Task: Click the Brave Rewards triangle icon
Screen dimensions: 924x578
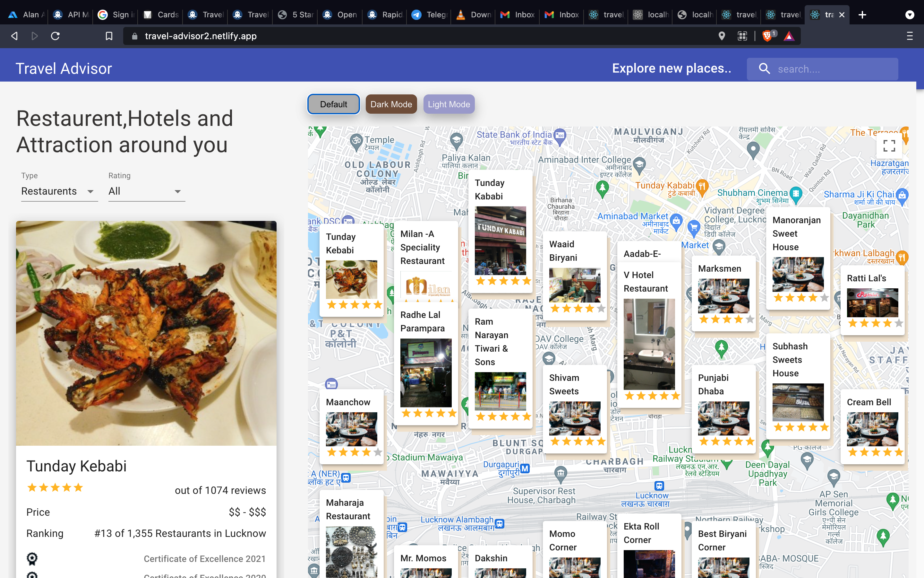Action: pyautogui.click(x=789, y=36)
